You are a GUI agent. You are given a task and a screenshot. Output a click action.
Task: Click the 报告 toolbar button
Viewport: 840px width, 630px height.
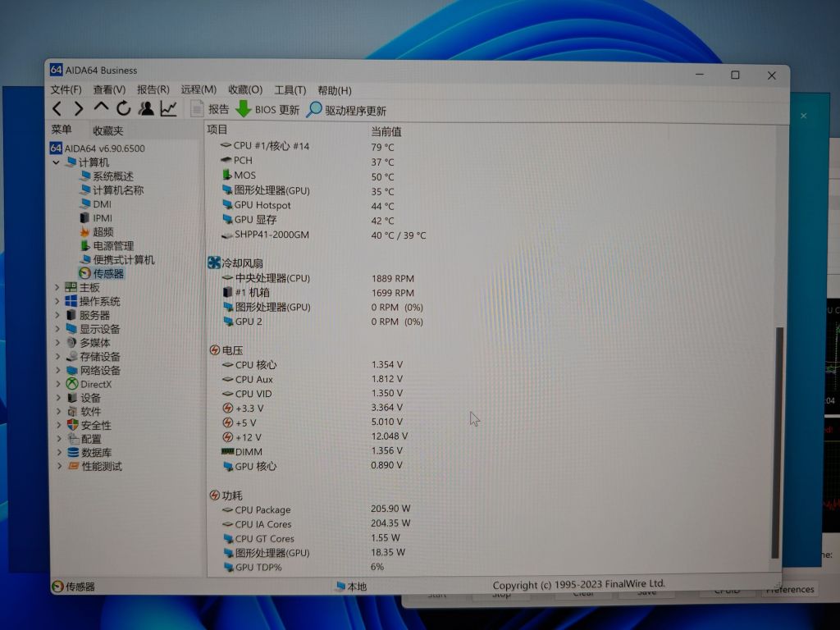tap(210, 109)
